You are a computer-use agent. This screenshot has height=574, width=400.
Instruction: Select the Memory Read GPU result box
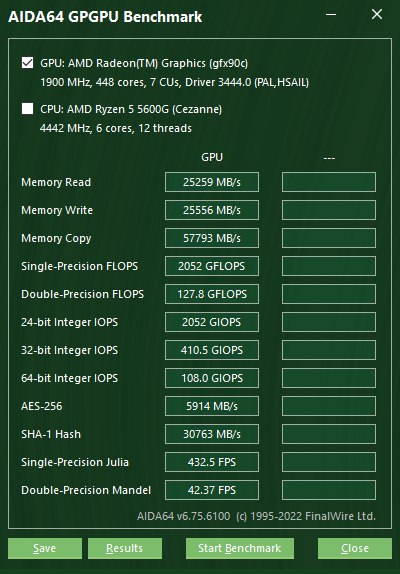(212, 182)
